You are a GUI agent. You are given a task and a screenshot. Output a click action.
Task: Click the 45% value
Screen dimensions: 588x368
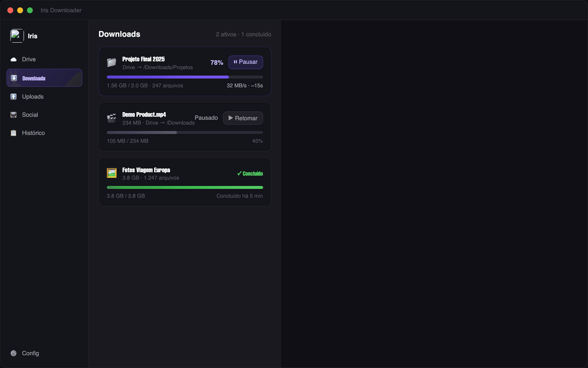pyautogui.click(x=257, y=141)
